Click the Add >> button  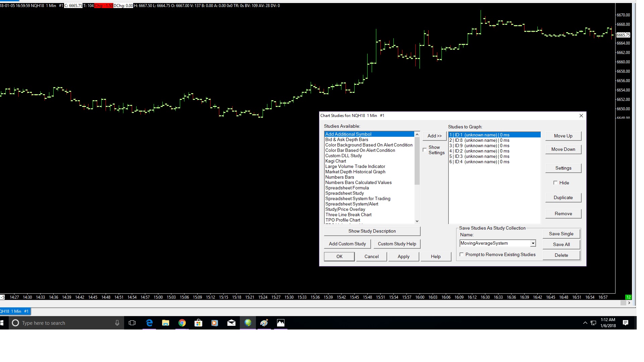tap(434, 136)
